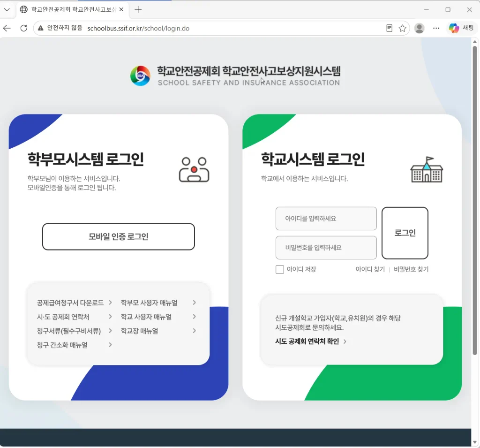Click chevron next to 청구 간소화 매뉴얼
This screenshot has width=480, height=448.
110,345
